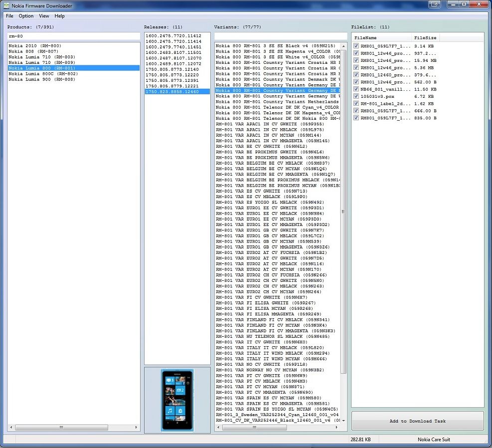Screen dimensions: 492x448
Task: Select Nokia Lumia 800C (RM-802) product
Action: tap(74, 73)
